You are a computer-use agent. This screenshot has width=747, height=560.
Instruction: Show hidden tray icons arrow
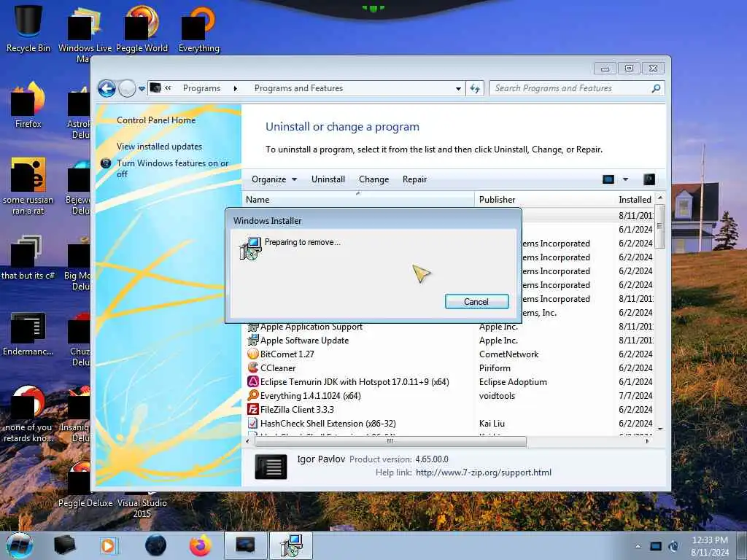point(638,546)
